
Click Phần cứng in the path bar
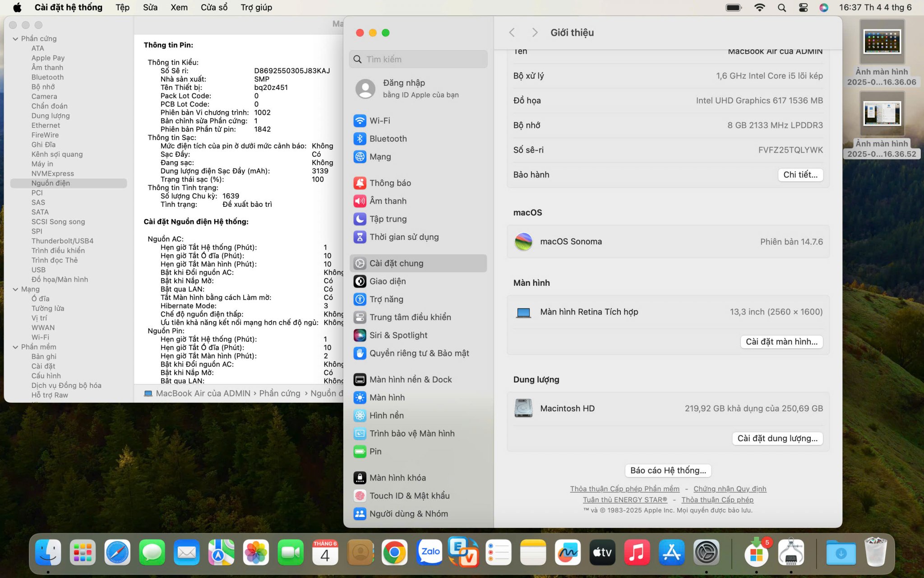(279, 393)
